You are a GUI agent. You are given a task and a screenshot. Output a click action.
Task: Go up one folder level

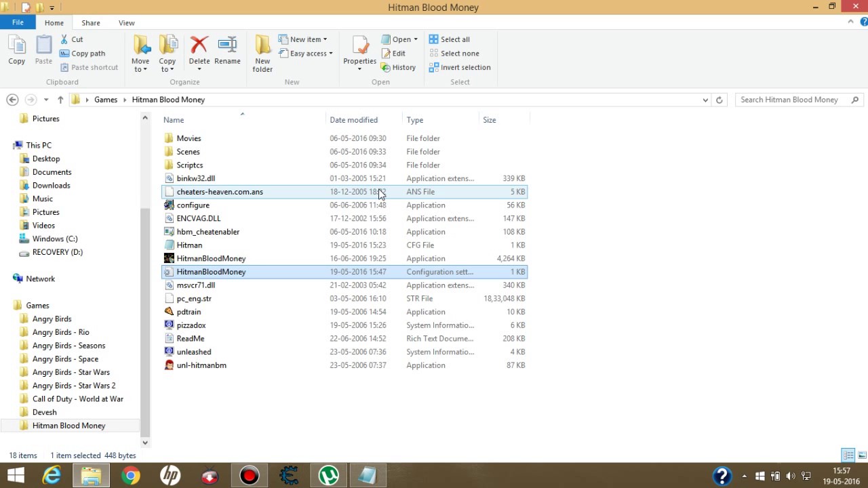point(60,100)
